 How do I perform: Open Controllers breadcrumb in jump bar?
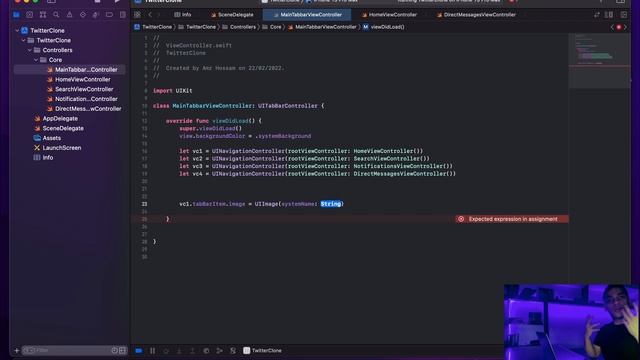239,27
